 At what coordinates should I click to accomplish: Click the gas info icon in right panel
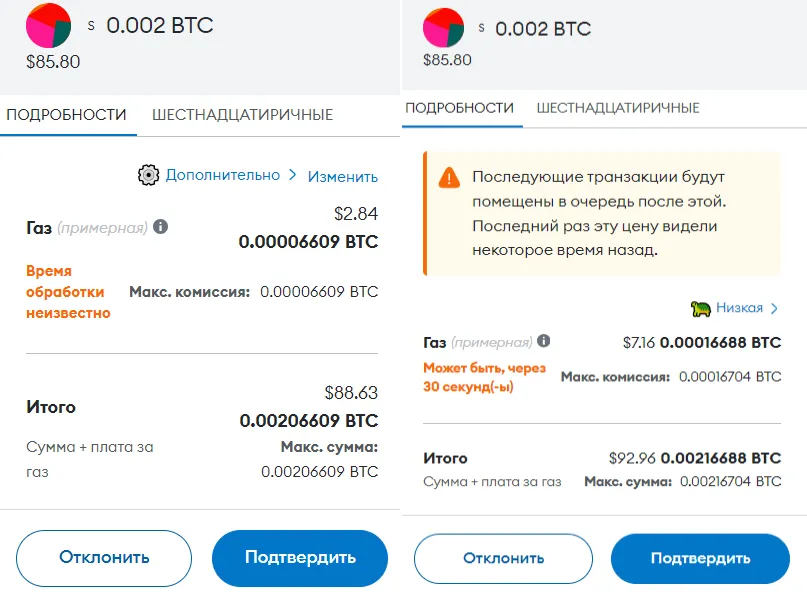pyautogui.click(x=543, y=341)
